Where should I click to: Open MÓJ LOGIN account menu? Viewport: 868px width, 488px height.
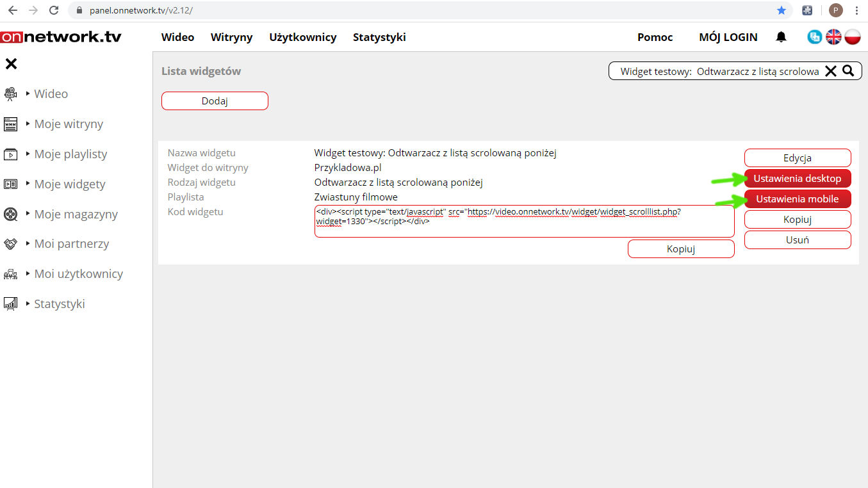coord(728,37)
